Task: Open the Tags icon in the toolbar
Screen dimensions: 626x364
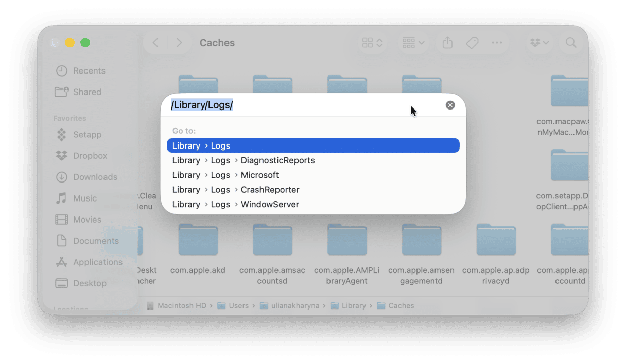Action: (x=472, y=43)
